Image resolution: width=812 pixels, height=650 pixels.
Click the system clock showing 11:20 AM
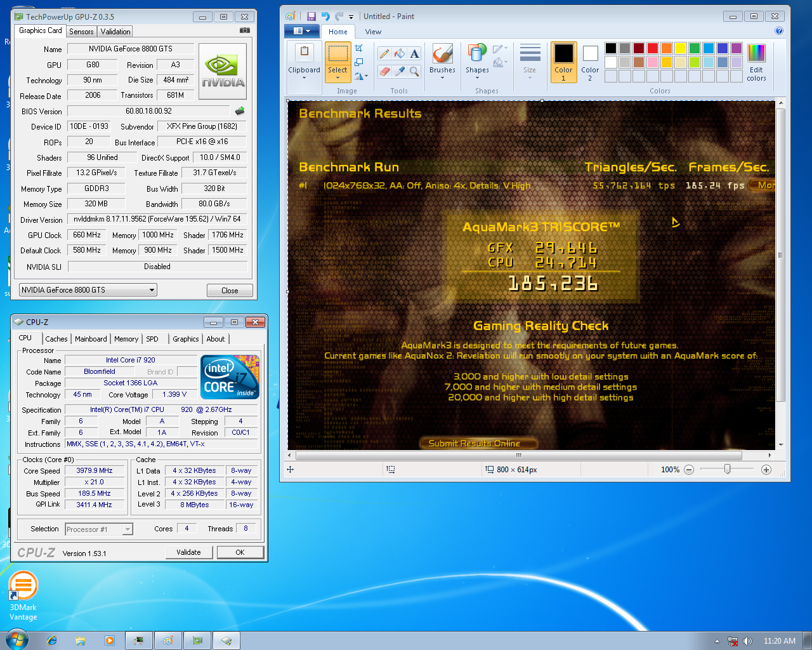click(x=780, y=641)
